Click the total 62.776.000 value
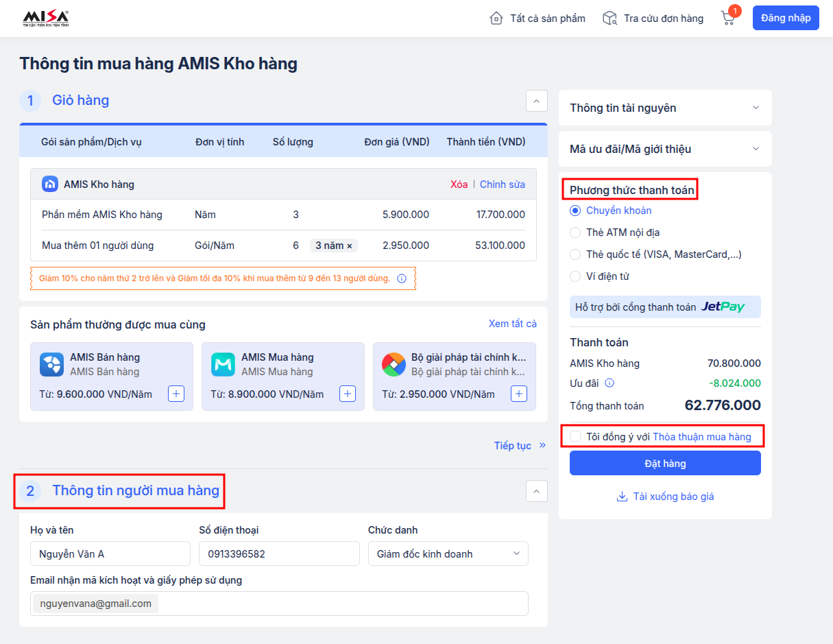The width and height of the screenshot is (833, 644). click(x=723, y=405)
